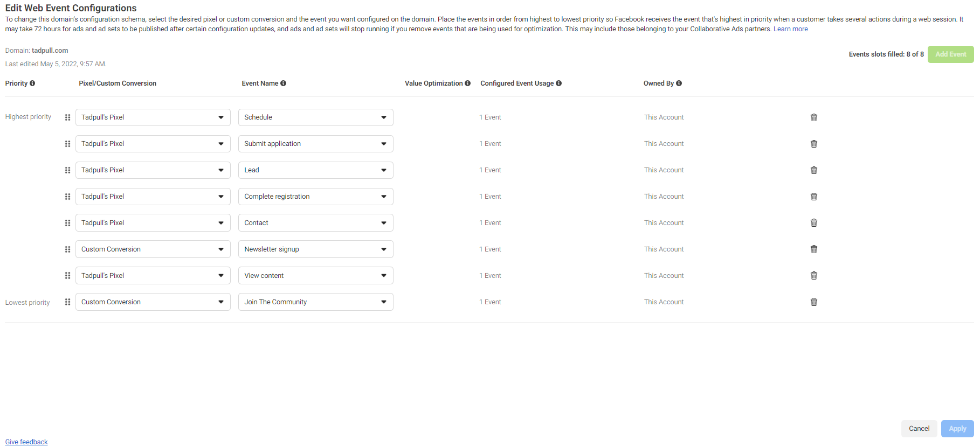Open pixel dropdown in the Contact row
Image resolution: width=980 pixels, height=447 pixels.
click(x=153, y=223)
